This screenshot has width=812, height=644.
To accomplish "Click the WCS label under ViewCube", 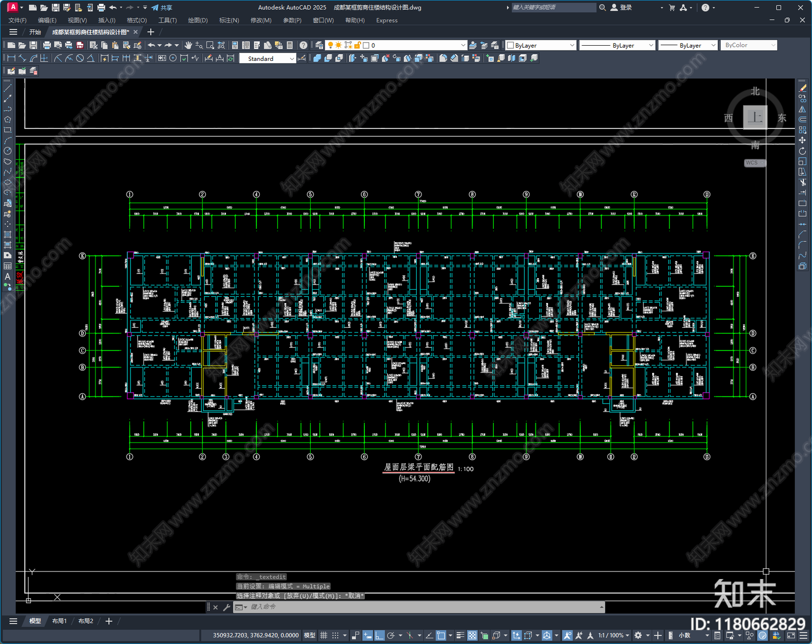I will [x=755, y=163].
